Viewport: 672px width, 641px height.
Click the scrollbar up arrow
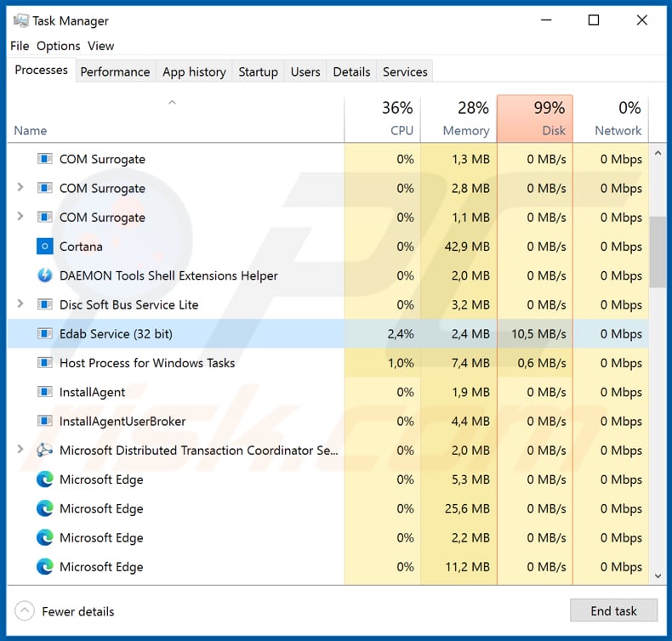(x=658, y=153)
